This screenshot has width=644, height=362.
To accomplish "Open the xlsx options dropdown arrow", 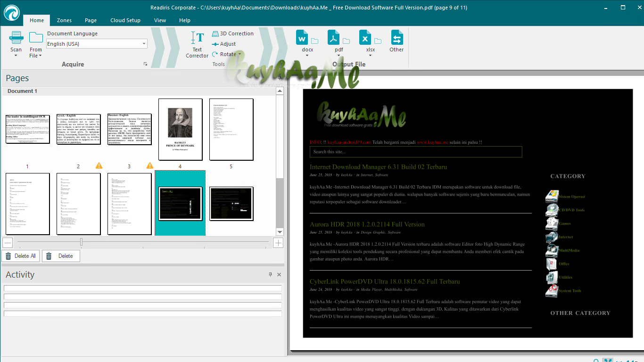I will tap(370, 56).
